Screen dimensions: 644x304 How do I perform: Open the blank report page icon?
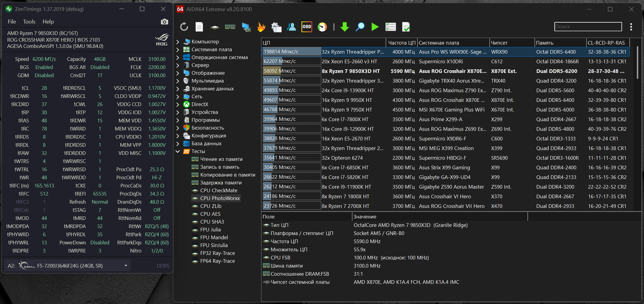coord(199,27)
